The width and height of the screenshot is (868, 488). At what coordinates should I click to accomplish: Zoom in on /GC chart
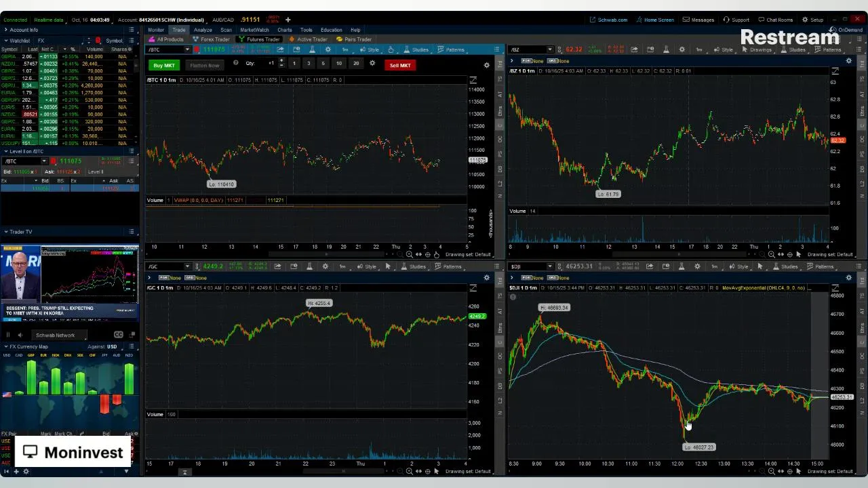click(x=410, y=471)
